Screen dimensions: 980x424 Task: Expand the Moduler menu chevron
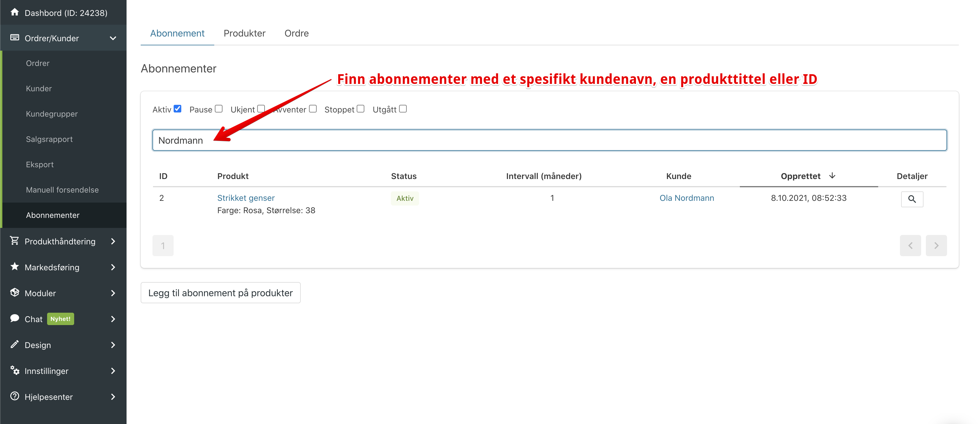click(113, 293)
